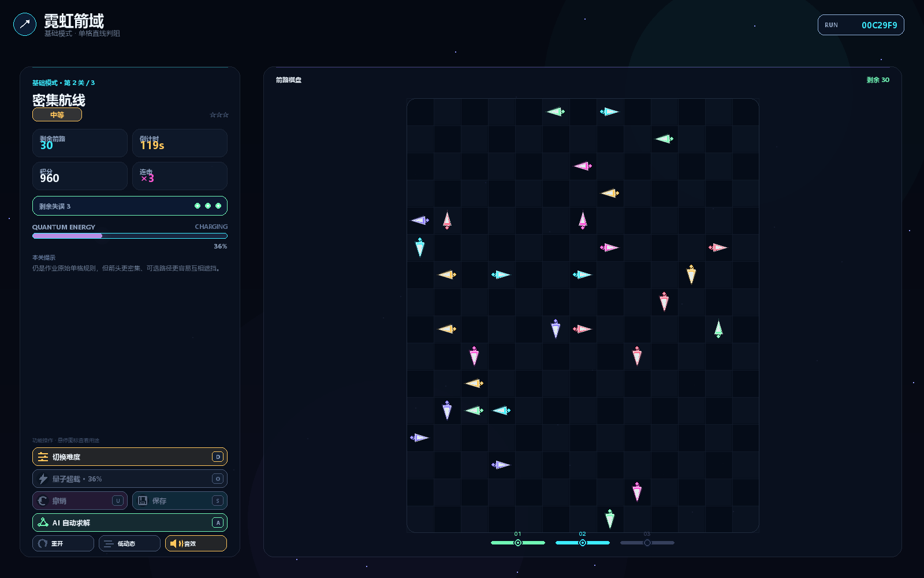The image size is (924, 578).
Task: Select the purple down arrow left of the green left arrow
Action: pos(447,410)
